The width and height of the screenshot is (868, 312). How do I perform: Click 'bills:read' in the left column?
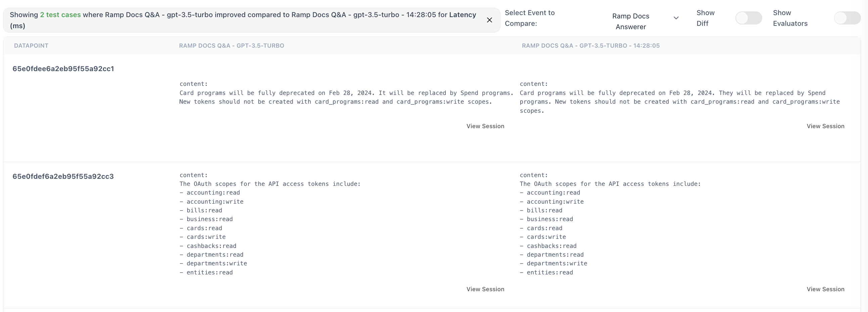(x=204, y=210)
